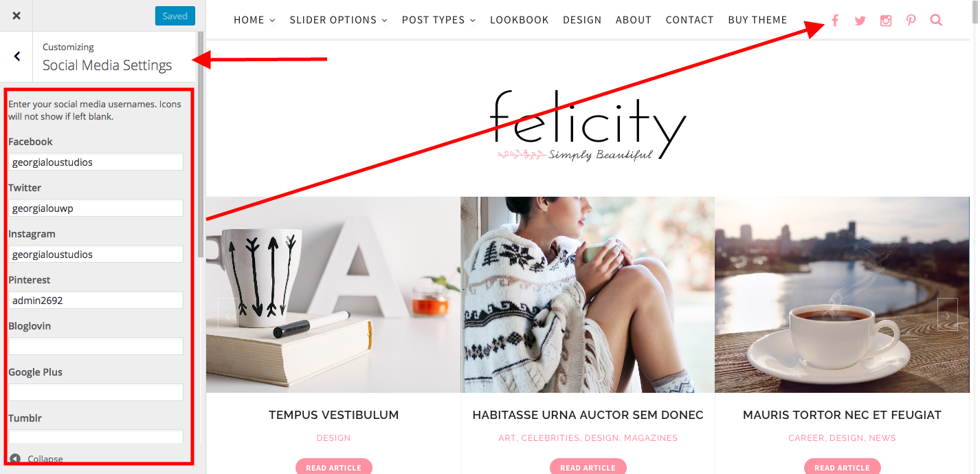This screenshot has width=980, height=474.
Task: Expand the Slider Options dropdown
Action: [x=339, y=20]
